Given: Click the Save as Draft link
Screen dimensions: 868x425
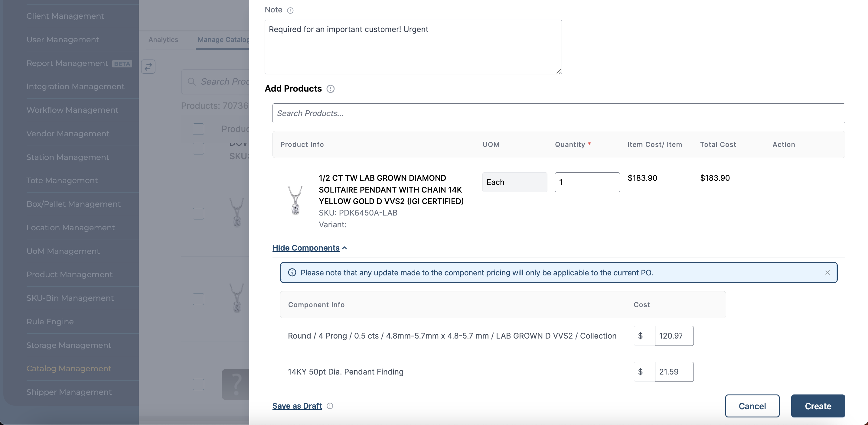Looking at the screenshot, I should point(297,406).
